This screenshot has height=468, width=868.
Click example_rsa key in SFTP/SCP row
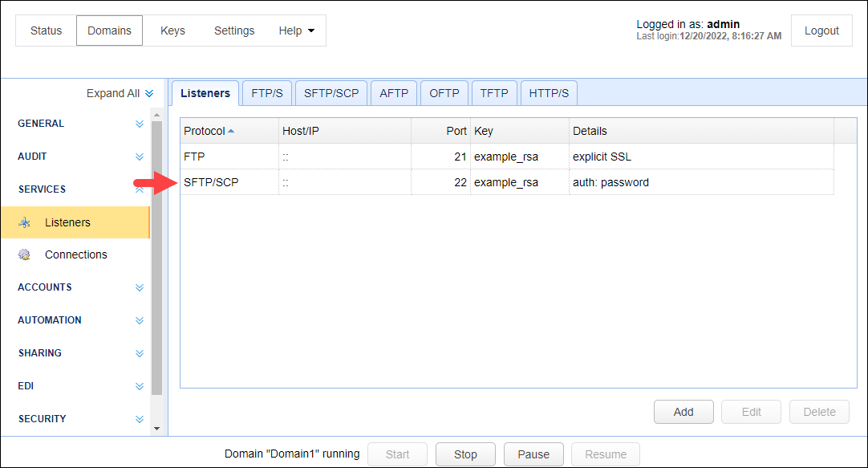coord(520,182)
